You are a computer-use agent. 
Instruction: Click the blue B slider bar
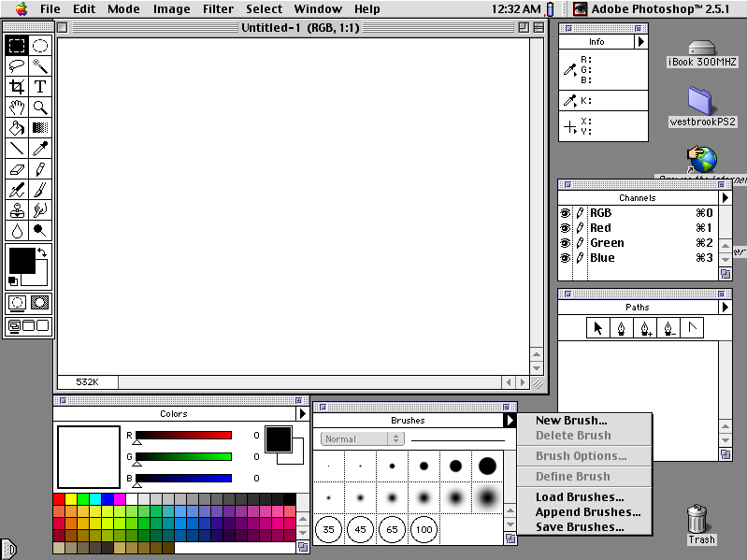(184, 478)
